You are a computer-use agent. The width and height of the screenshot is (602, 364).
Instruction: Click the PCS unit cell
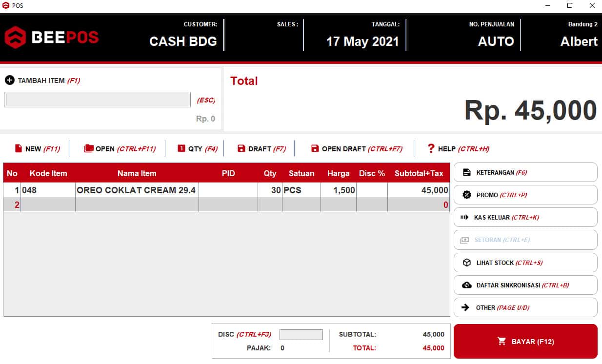[x=301, y=190]
